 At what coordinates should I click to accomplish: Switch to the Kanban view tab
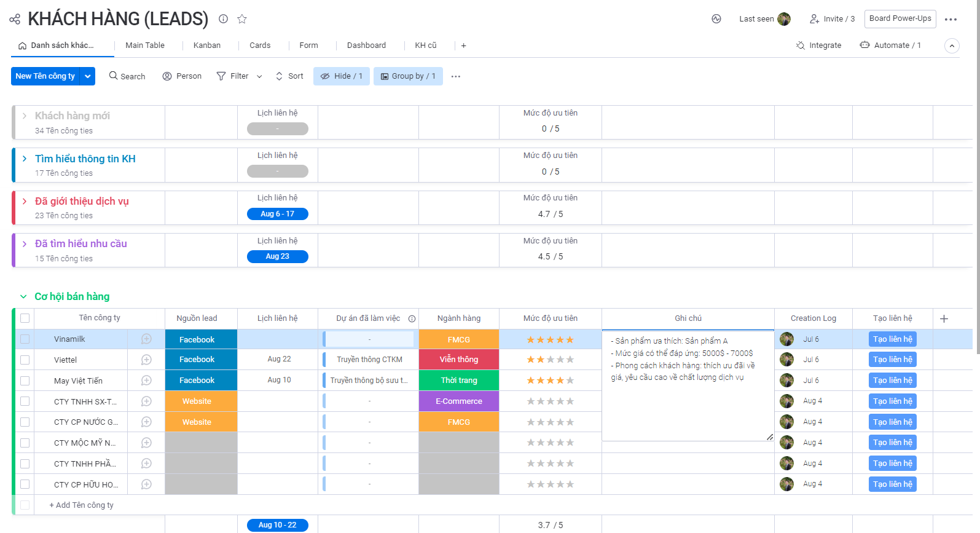tap(206, 45)
